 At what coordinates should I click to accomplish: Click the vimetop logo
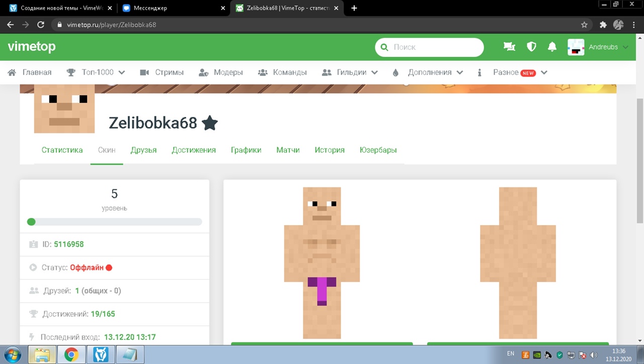click(32, 47)
